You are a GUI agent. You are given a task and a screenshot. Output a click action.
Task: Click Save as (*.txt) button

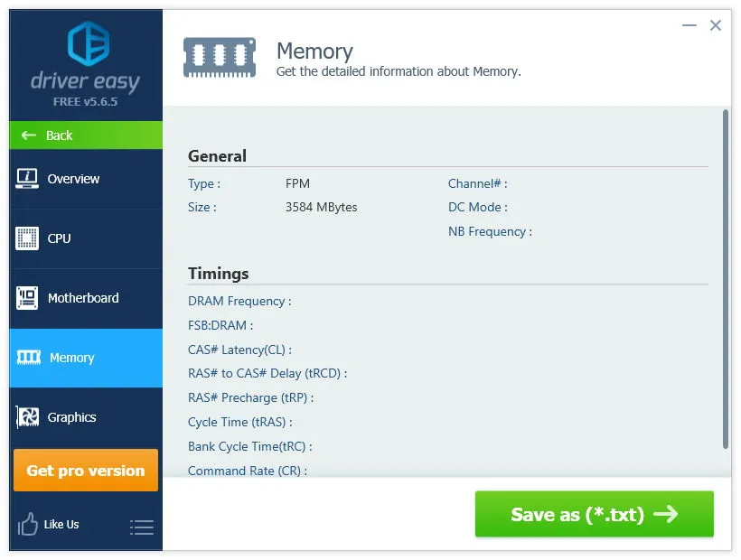pos(594,514)
